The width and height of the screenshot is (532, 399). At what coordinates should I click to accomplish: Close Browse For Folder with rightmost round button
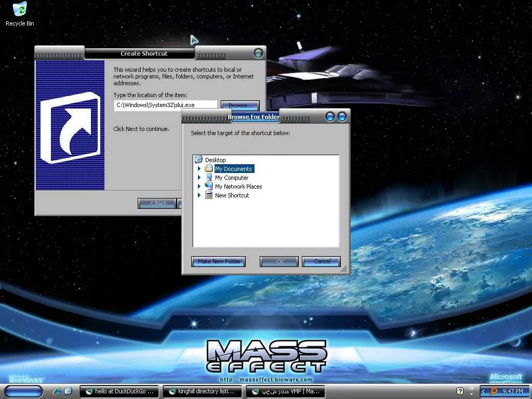point(342,117)
